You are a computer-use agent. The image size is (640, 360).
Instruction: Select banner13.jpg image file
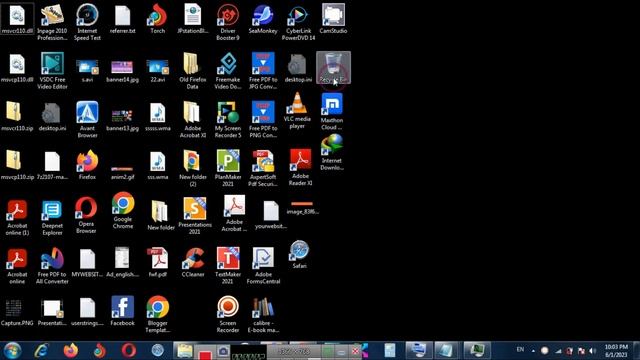(x=122, y=120)
